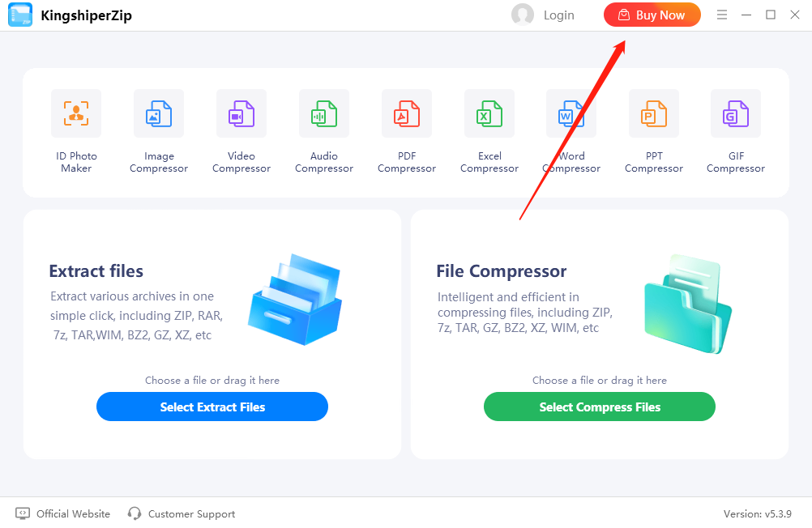Click the File Compressor heading
The image size is (812, 528).
click(502, 271)
